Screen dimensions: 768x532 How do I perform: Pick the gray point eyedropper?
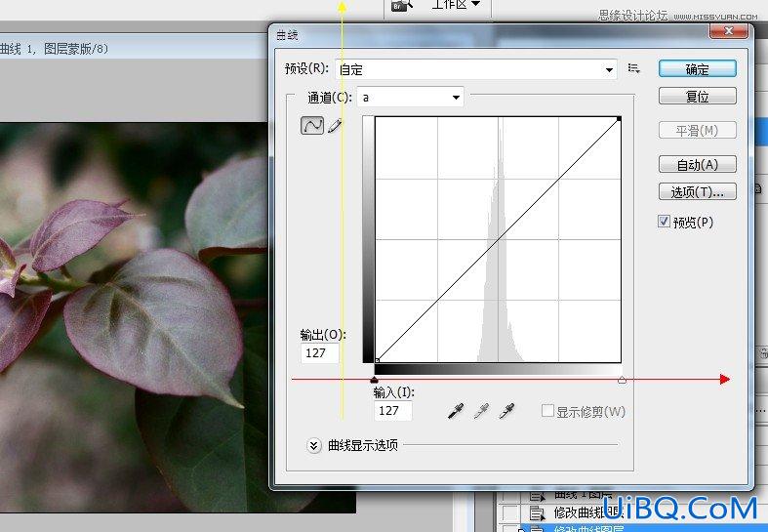pos(481,411)
